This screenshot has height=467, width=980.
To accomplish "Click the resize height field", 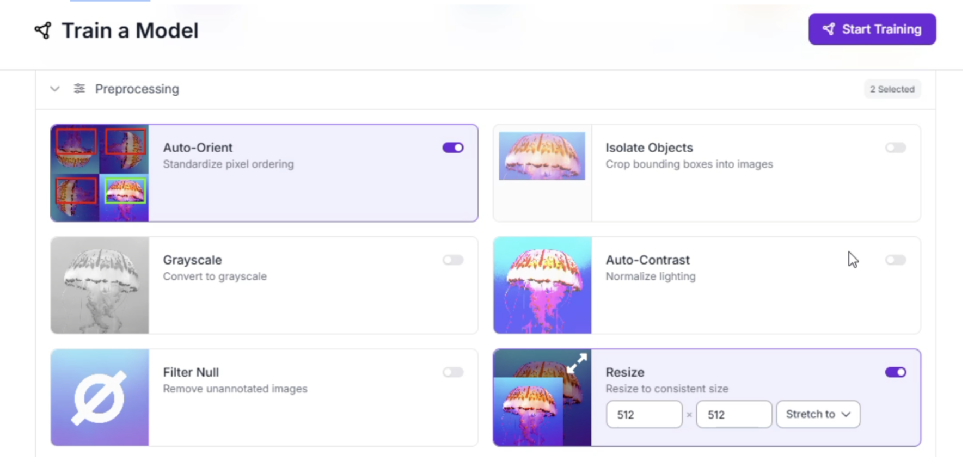I will pyautogui.click(x=733, y=415).
